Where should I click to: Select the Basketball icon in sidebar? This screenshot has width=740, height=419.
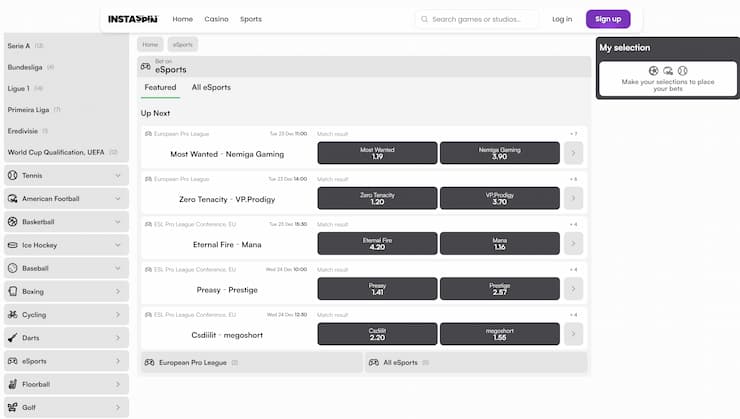tap(13, 222)
